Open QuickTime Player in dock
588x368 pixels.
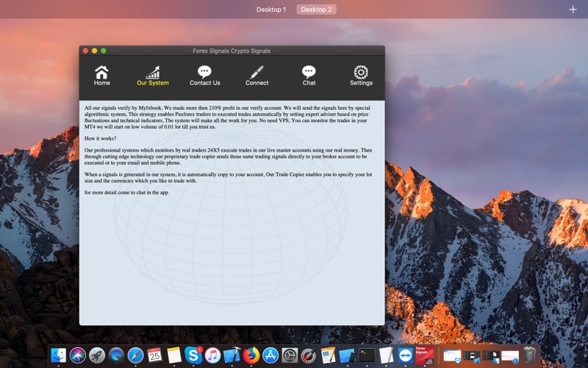(x=116, y=355)
